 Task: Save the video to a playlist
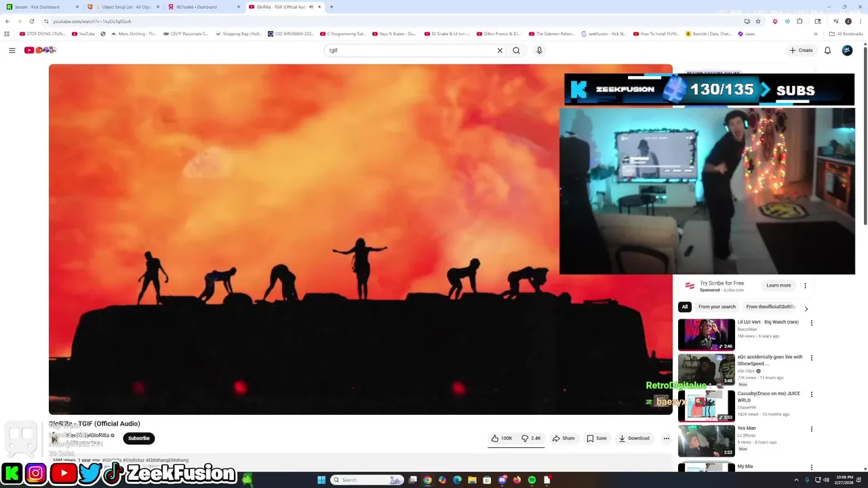tap(597, 439)
